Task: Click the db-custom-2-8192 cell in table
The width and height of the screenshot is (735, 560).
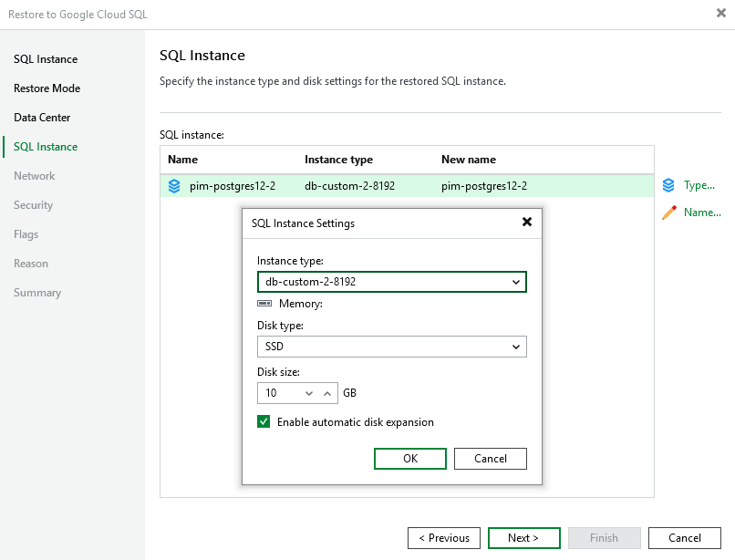Action: click(x=349, y=186)
